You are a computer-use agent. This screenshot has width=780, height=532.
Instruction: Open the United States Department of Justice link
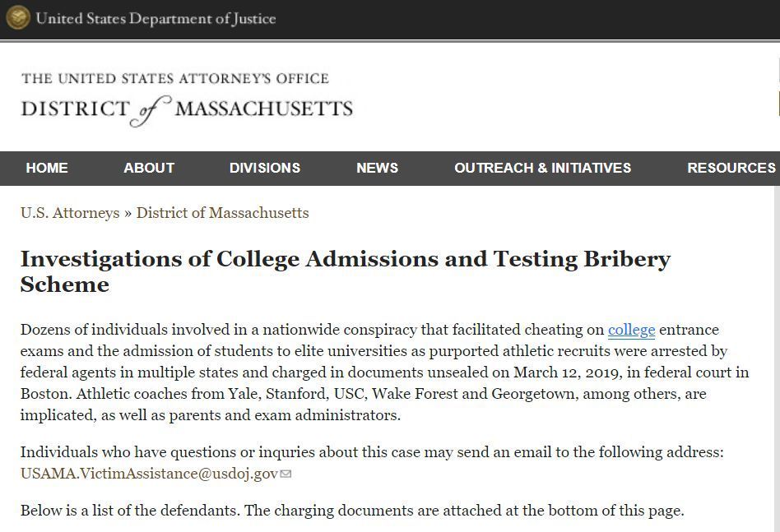(156, 18)
